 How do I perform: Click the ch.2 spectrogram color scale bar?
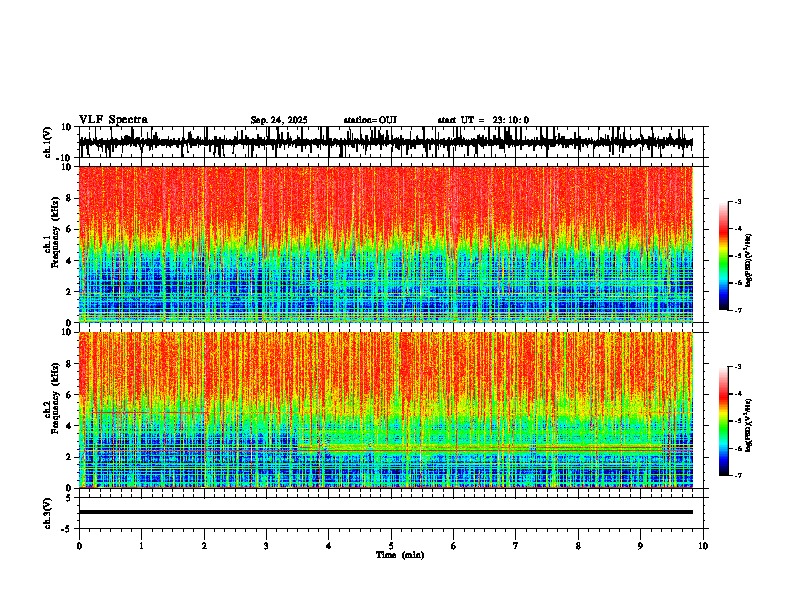(x=724, y=421)
